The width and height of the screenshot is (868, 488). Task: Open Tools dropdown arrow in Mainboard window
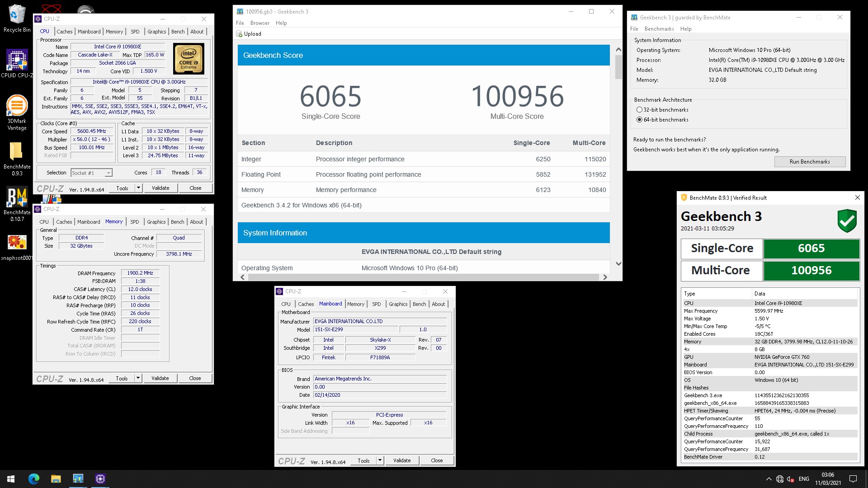380,460
